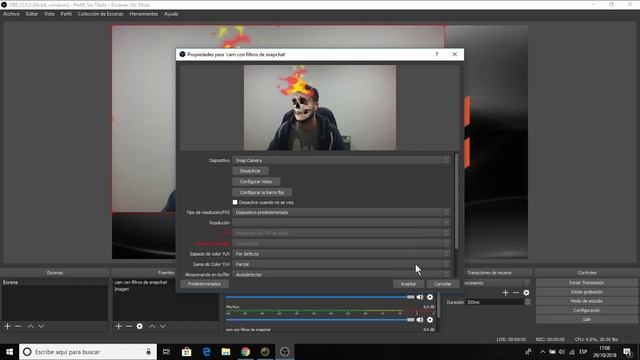Screen dimensions: 640x360
Task: Click Cancelar in properties dialog
Action: 442,284
